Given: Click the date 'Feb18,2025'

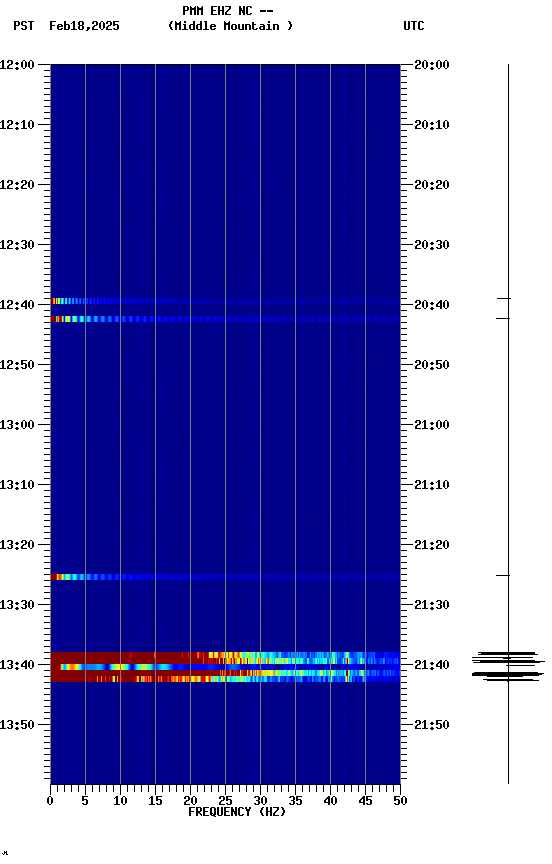Looking at the screenshot, I should (x=84, y=26).
